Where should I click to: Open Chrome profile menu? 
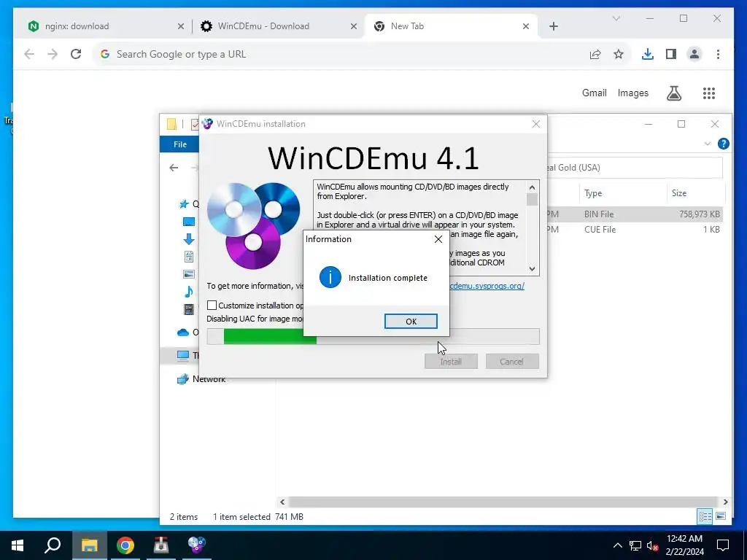point(694,54)
